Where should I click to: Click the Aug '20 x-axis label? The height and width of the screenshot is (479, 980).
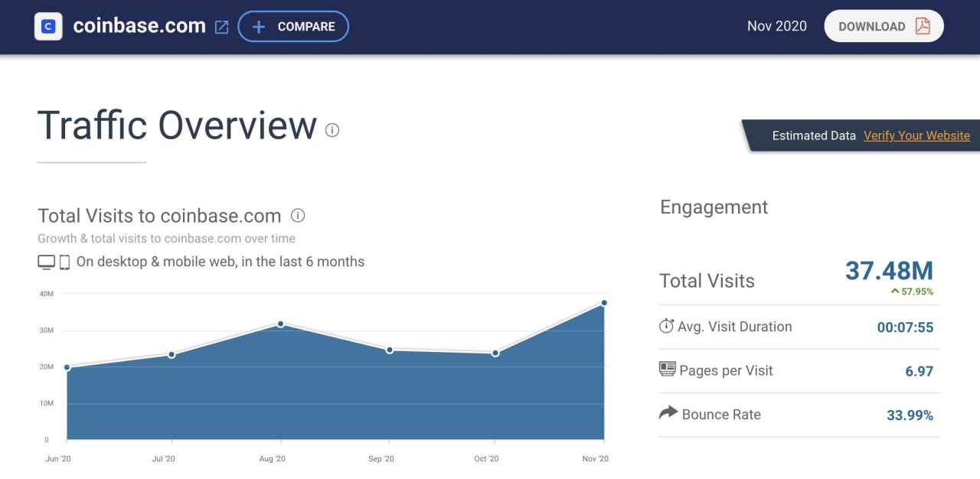tap(273, 459)
